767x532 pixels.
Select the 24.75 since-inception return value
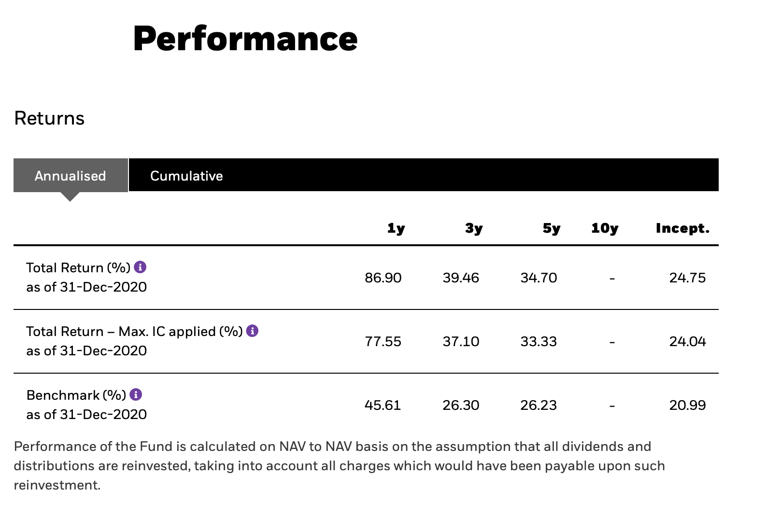click(x=687, y=278)
